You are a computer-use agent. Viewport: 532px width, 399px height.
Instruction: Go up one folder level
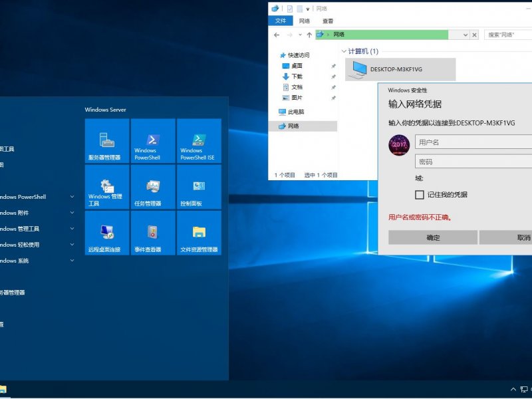[309, 35]
